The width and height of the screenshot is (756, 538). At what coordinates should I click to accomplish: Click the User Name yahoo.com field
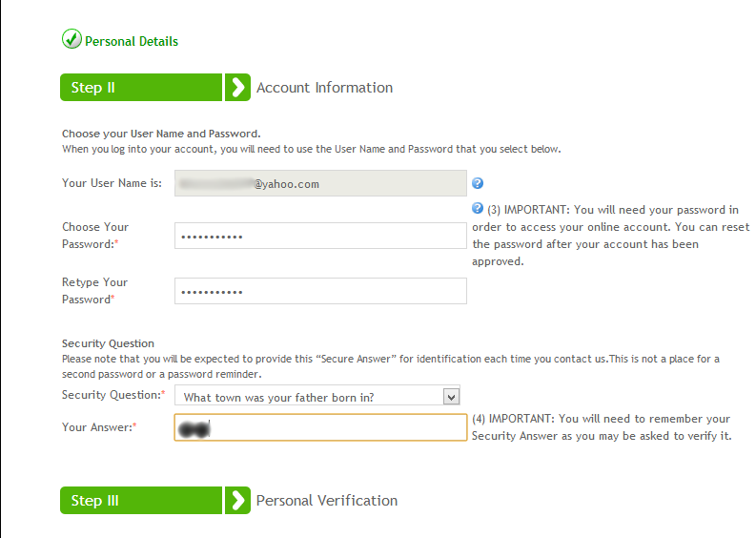[320, 183]
